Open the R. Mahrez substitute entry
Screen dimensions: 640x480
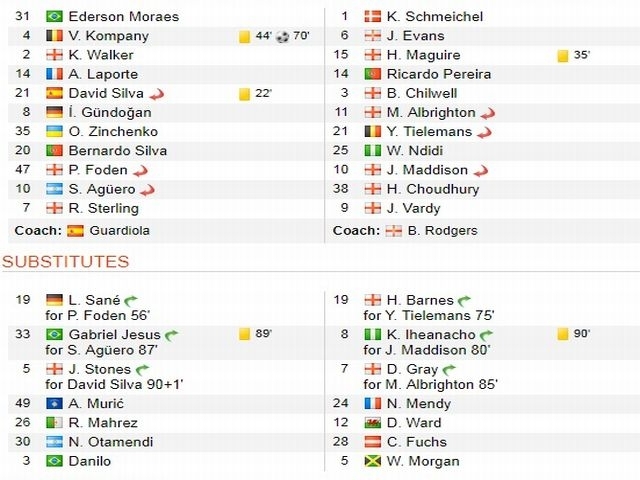103,423
